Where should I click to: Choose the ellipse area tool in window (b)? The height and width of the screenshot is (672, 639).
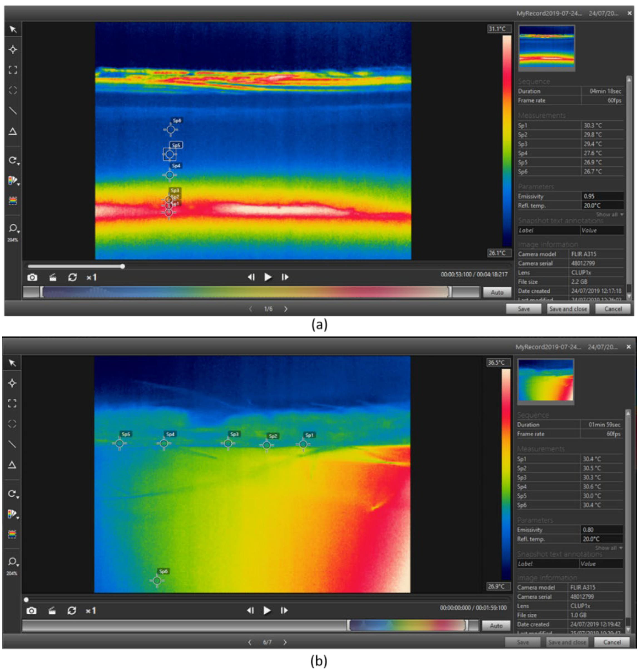[12, 424]
